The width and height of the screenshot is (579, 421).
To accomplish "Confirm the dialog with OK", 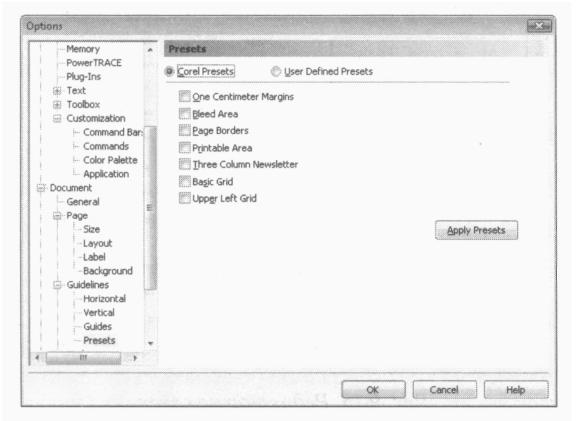I will (373, 390).
